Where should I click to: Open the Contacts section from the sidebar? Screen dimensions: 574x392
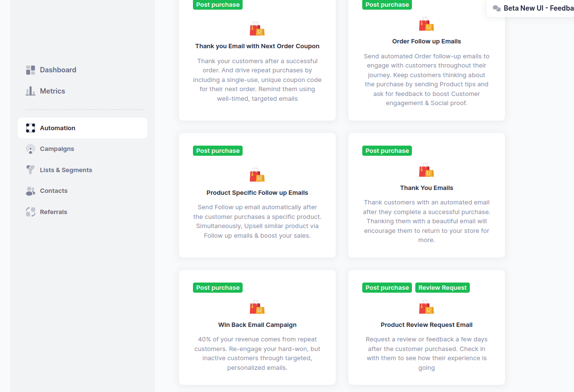(x=54, y=191)
